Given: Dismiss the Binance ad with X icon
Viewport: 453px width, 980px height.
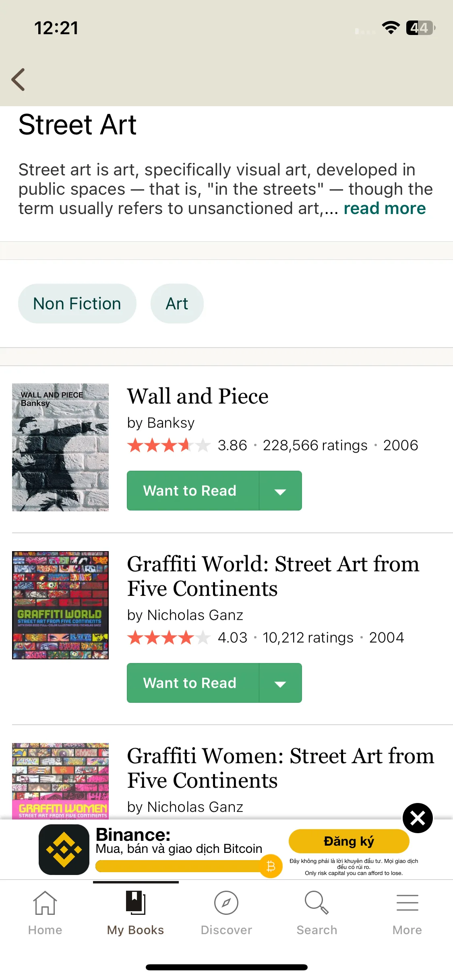Looking at the screenshot, I should (x=418, y=818).
